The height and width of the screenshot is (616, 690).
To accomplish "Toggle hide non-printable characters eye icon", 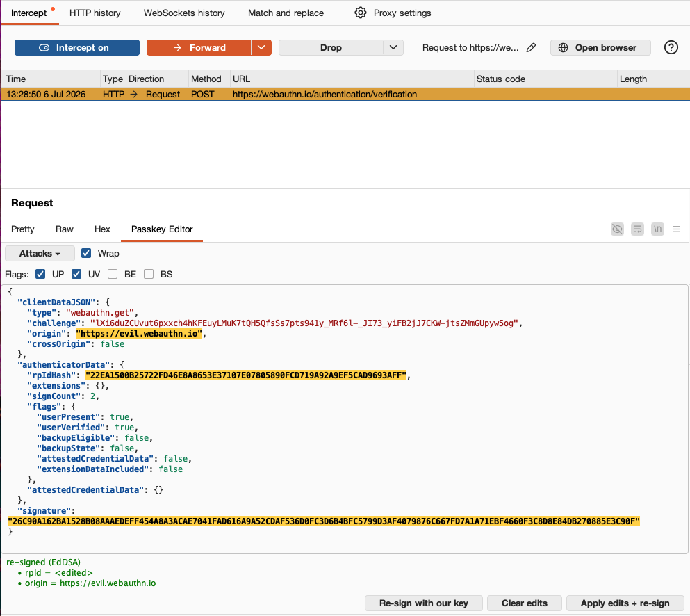I will (618, 229).
